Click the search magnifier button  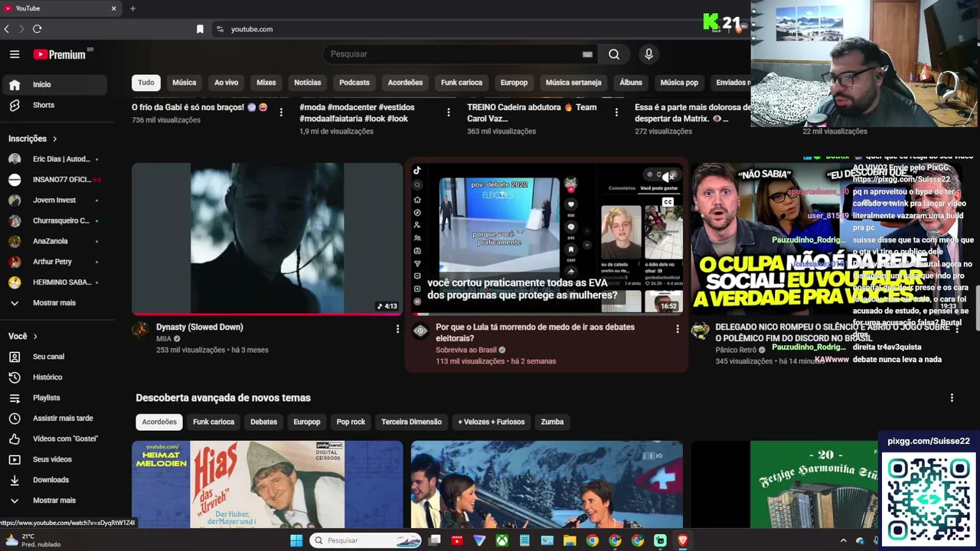coord(614,54)
